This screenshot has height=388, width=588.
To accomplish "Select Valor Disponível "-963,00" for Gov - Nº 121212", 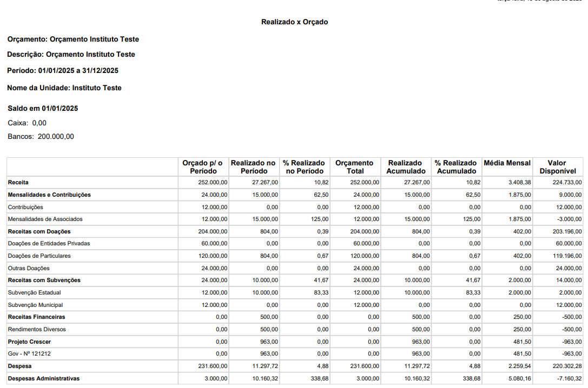I will point(572,353).
